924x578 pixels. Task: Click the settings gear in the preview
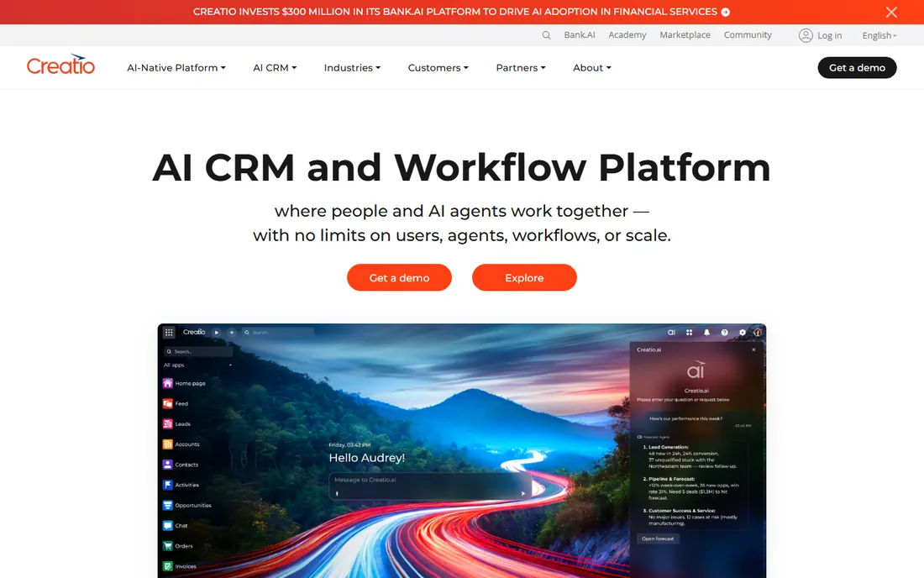742,333
